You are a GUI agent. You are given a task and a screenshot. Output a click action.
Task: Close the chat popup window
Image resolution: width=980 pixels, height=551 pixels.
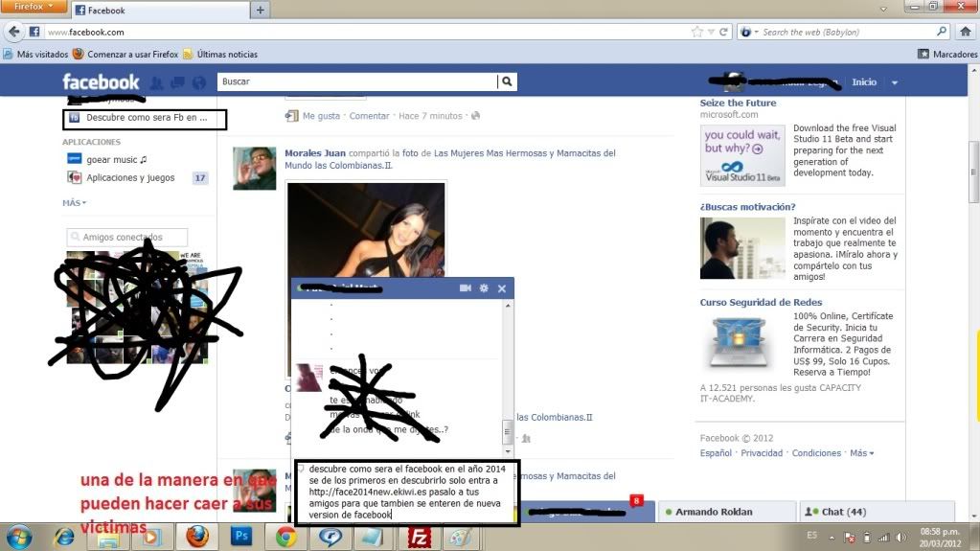[x=502, y=288]
